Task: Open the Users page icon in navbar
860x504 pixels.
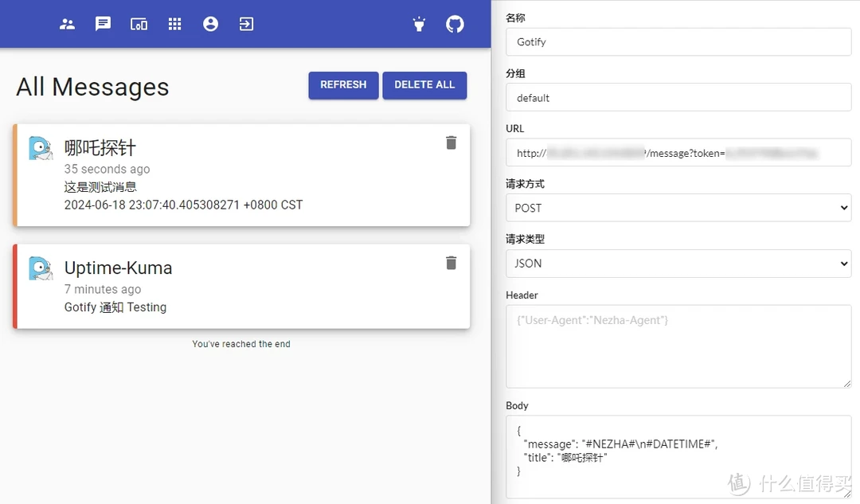Action: point(67,24)
